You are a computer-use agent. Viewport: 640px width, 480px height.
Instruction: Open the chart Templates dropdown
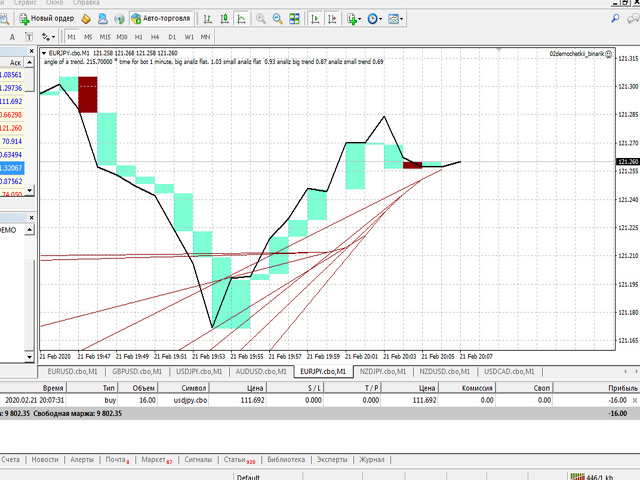396,19
